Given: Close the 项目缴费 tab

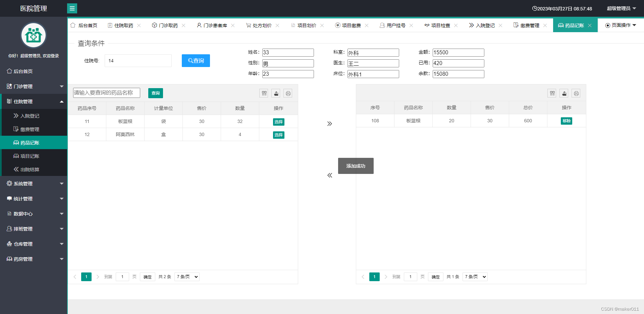Looking at the screenshot, I should point(367,25).
